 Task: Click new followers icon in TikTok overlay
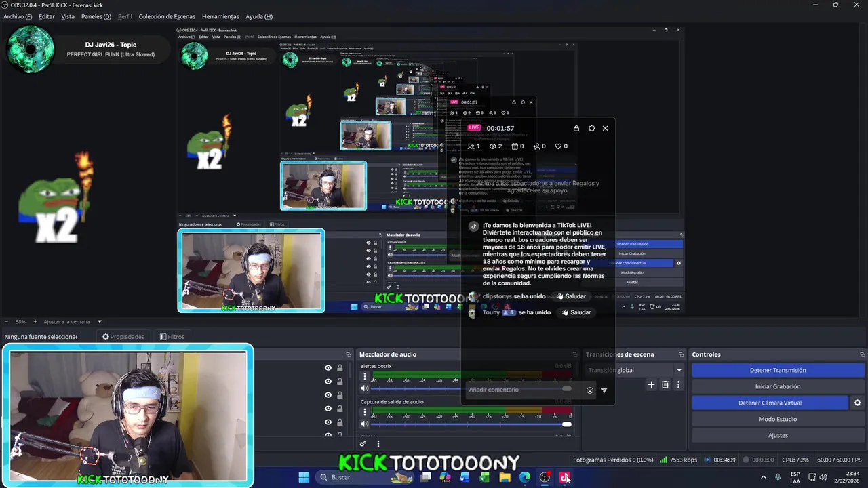536,146
